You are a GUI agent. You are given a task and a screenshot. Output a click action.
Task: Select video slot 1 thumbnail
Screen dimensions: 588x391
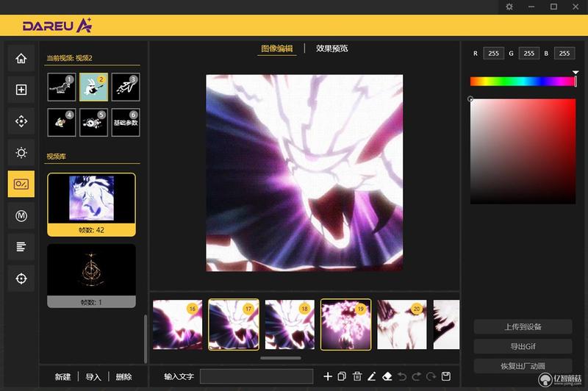62,87
